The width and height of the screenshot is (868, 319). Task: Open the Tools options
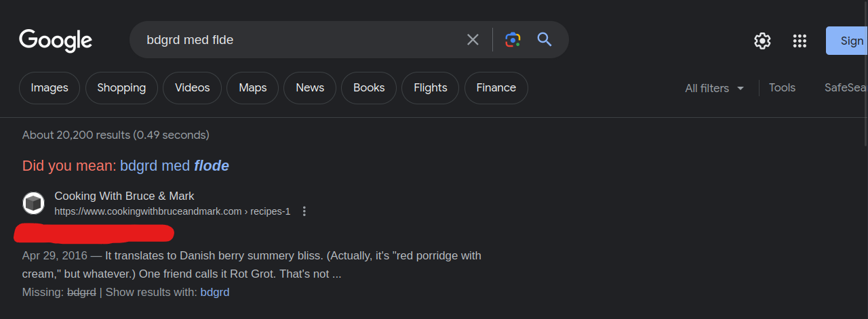click(x=782, y=87)
